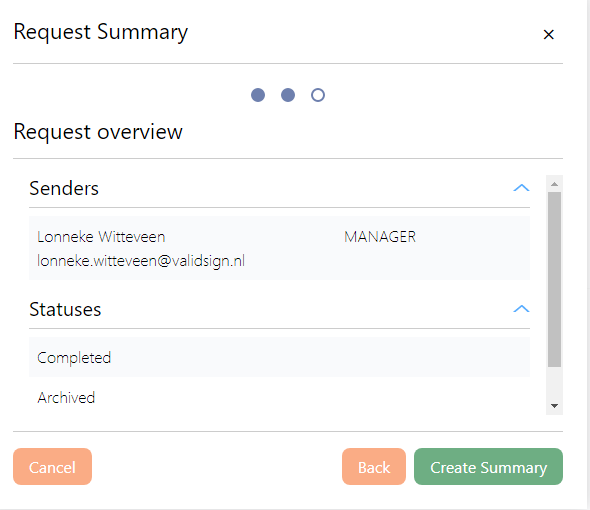This screenshot has height=510, width=590.
Task: Click the overview list scrollbar thumb
Action: click(554, 279)
